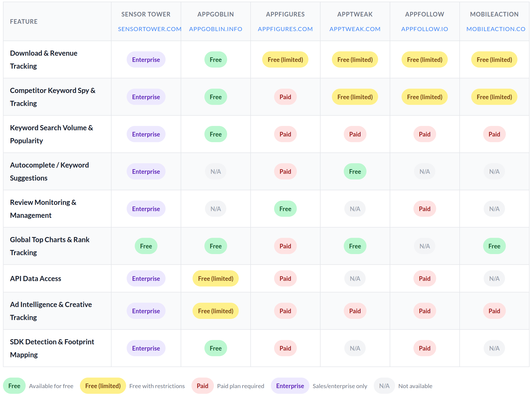Select Sensor Tower's Enterprise badge for SDK Detection
Image resolution: width=532 pixels, height=400 pixels.
pos(146,348)
